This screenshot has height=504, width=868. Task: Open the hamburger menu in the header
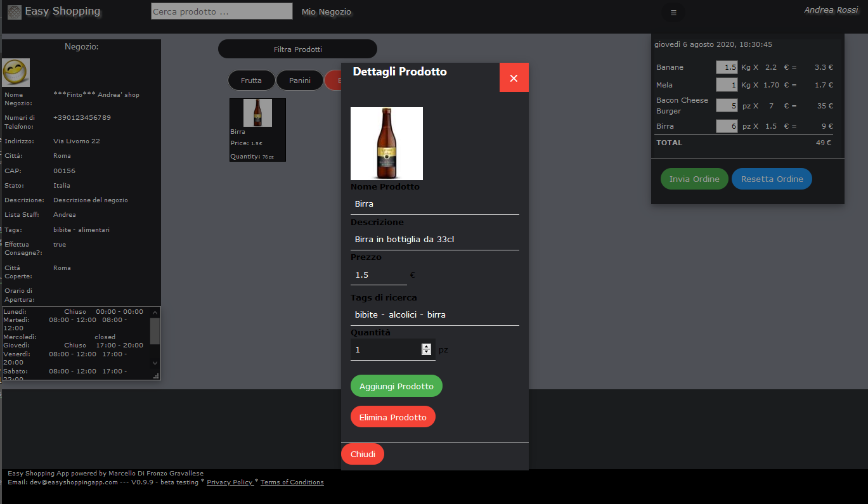673,13
